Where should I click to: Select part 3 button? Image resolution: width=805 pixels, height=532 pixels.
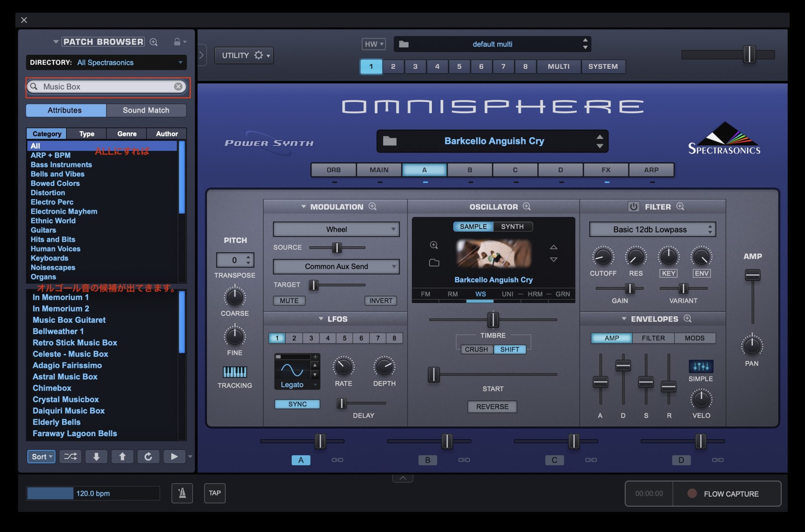point(415,66)
